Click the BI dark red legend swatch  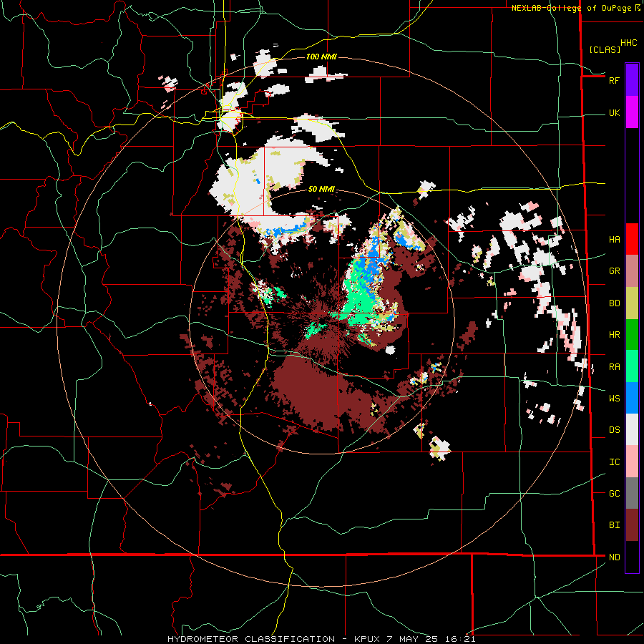[x=632, y=525]
